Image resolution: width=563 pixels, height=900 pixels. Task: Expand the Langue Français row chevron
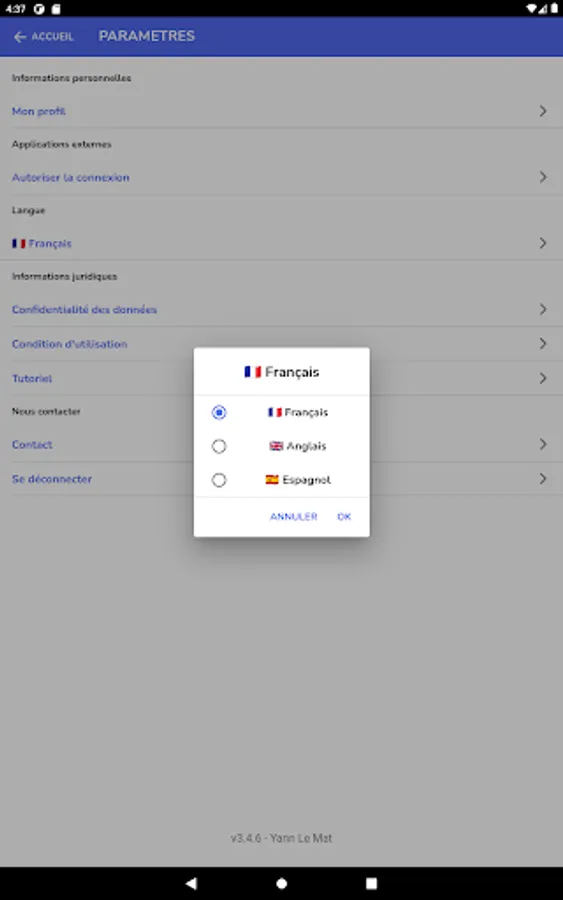click(543, 243)
